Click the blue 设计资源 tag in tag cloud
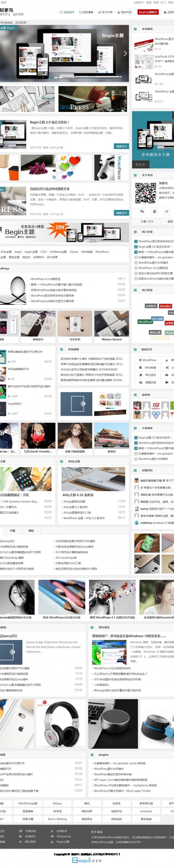 pos(157,319)
